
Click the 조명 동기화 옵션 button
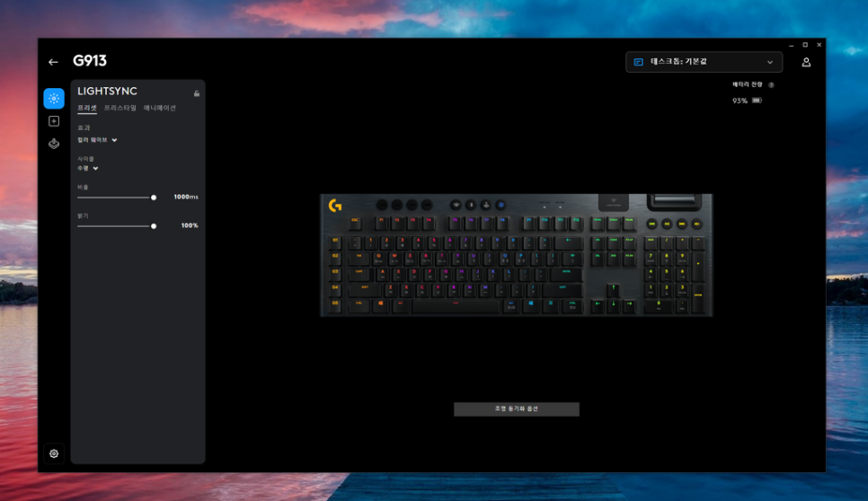(517, 409)
